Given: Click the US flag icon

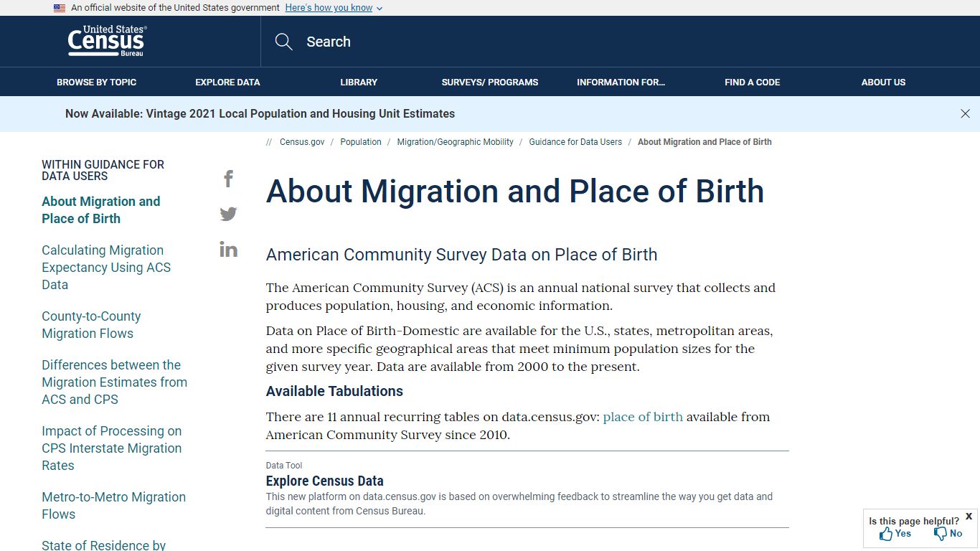Looking at the screenshot, I should tap(60, 8).
